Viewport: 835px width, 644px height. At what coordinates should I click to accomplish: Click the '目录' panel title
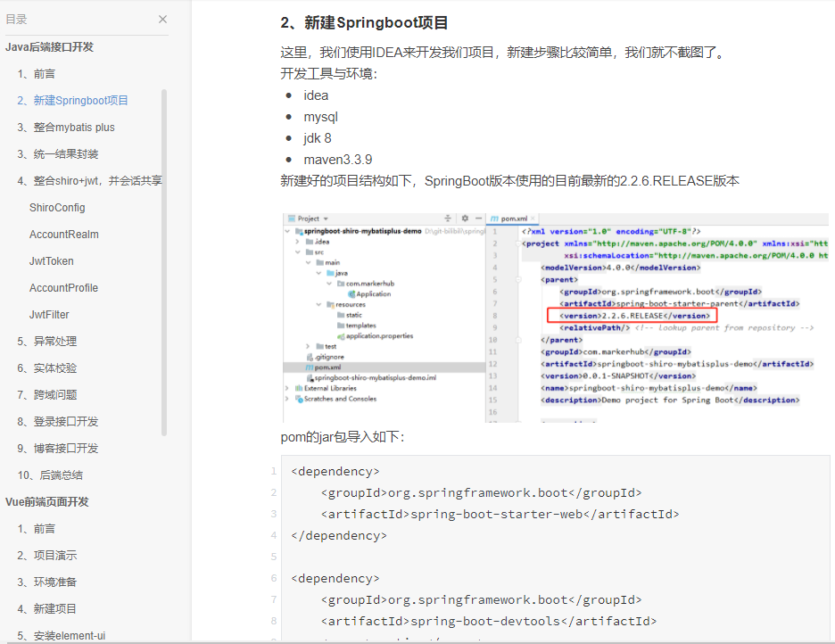[16, 20]
